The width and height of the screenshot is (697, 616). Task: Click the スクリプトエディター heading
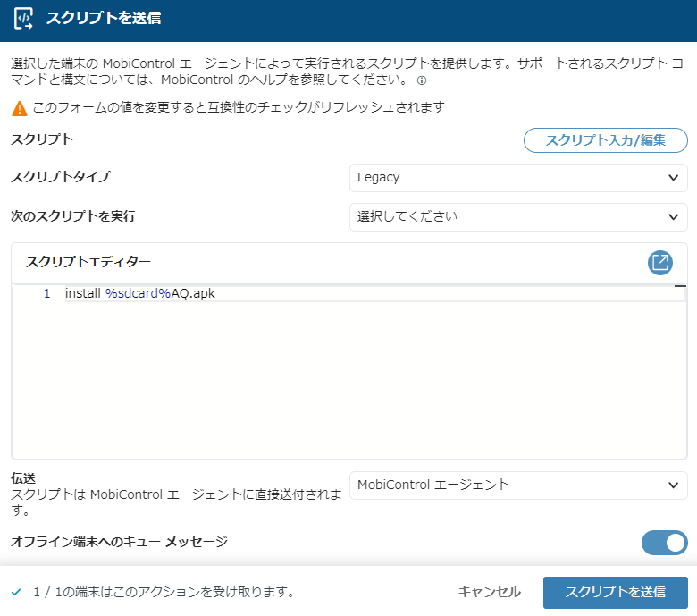pyautogui.click(x=88, y=262)
